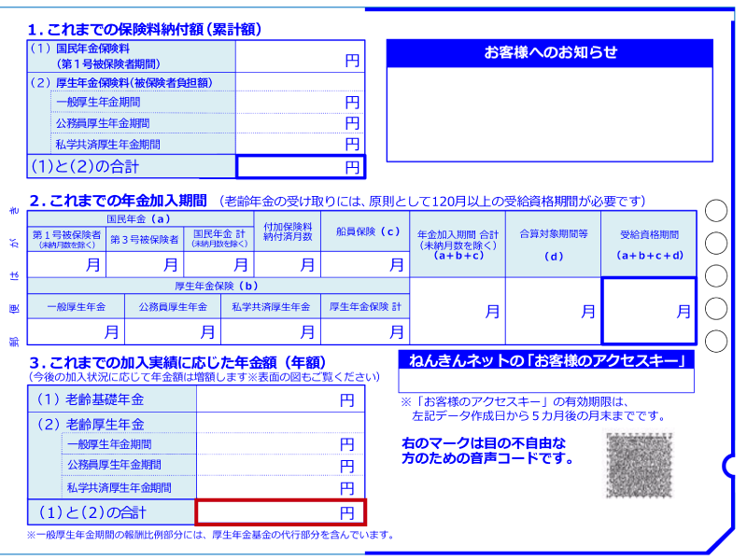Image resolution: width=747 pixels, height=560 pixels.
Task: Click the 国民年金保険料 yen amount field
Action: coord(299,58)
